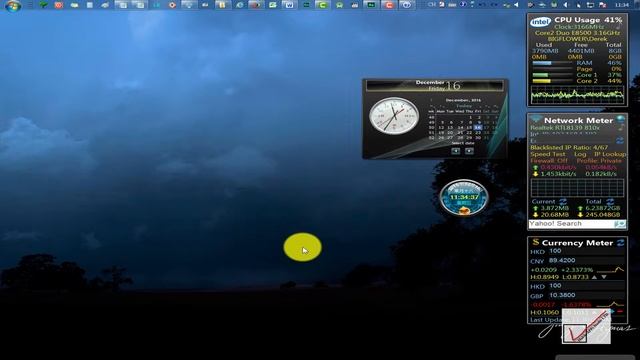Click total download value 245.048GB
Screen dimensions: 640x360
click(x=603, y=215)
